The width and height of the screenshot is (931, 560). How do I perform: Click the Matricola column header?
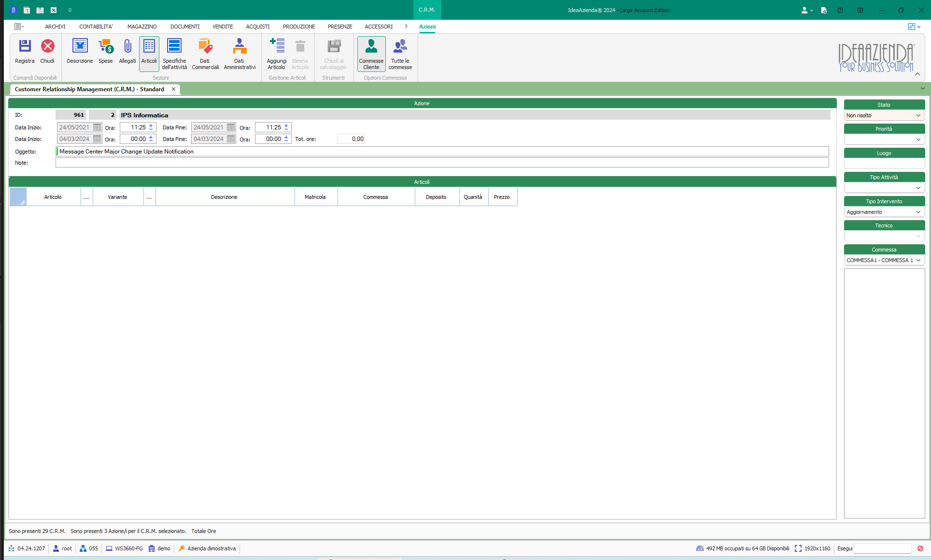tap(315, 197)
